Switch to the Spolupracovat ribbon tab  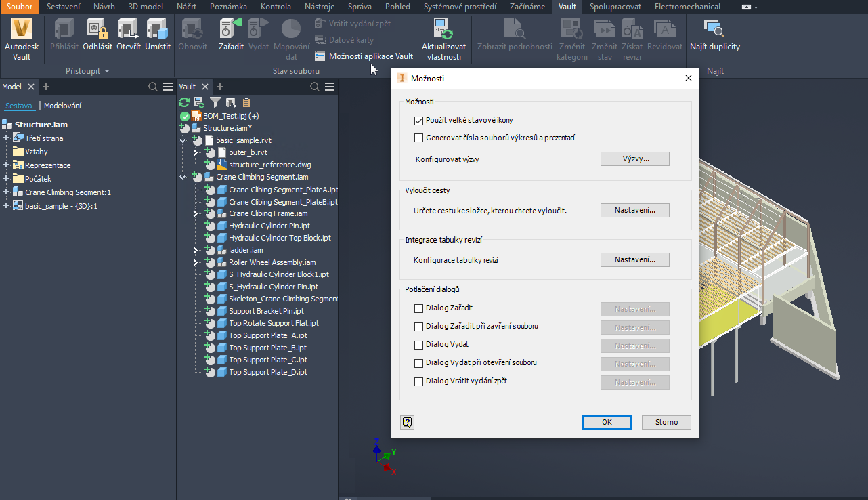[x=615, y=7]
